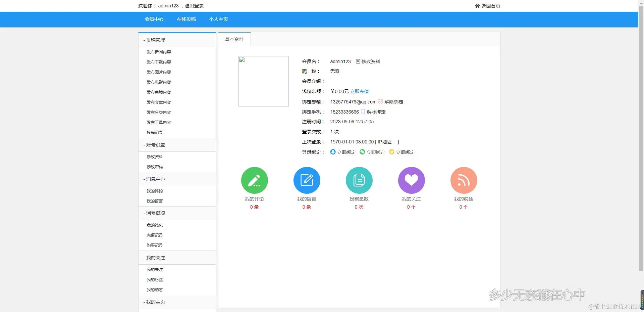Select the heart icon above 我的关注

pos(411,180)
